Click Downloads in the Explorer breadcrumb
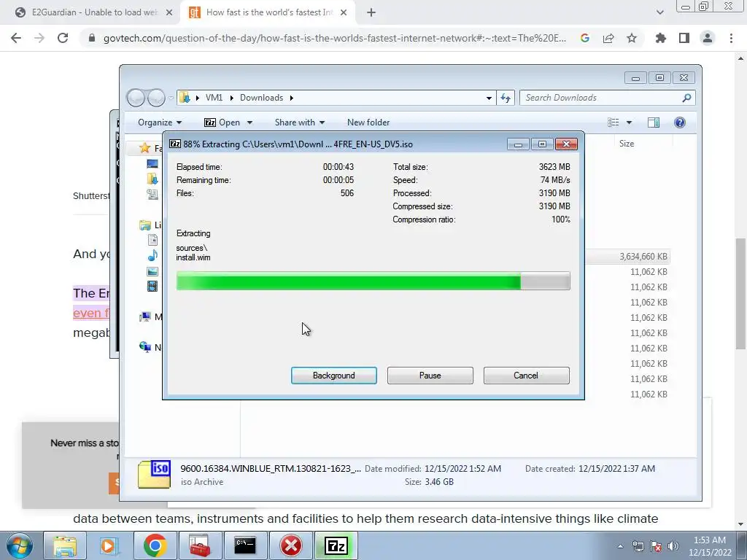 point(261,98)
